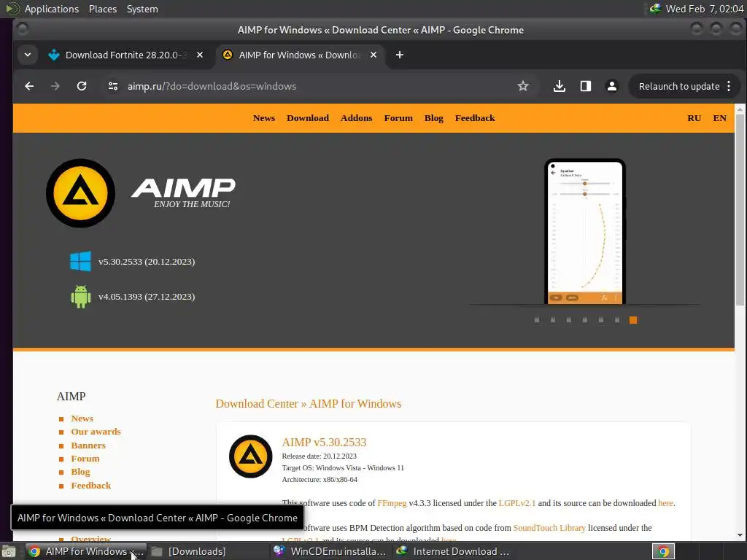Click the large AIMP logo
The width and height of the screenshot is (747, 560).
click(x=80, y=192)
